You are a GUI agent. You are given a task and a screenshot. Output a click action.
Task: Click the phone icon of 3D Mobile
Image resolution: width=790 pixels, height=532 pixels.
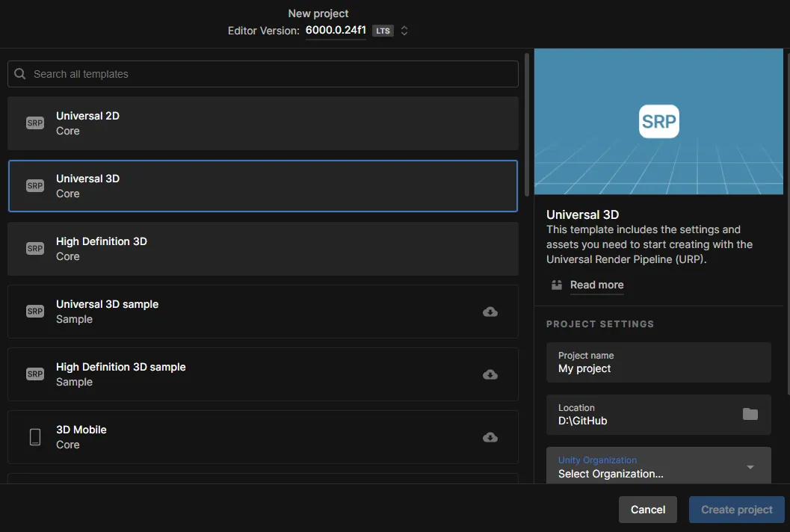(x=35, y=437)
